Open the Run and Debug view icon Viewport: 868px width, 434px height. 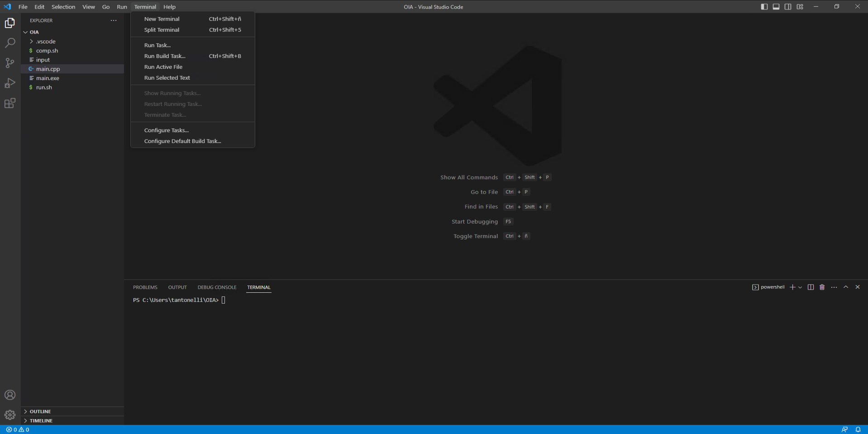click(x=10, y=83)
